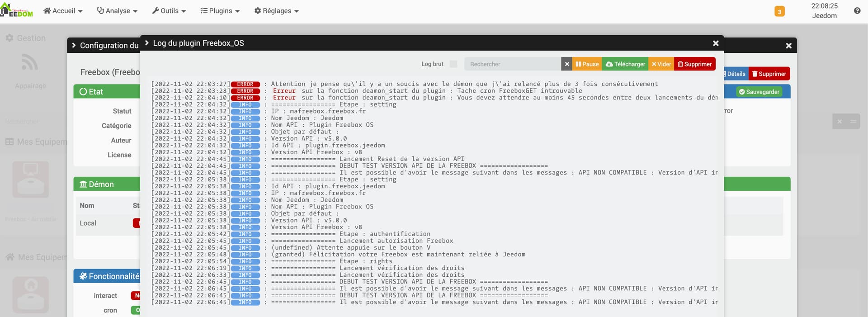Screen dimensions: 868x317
Task: Toggle the Log brut checkbox
Action: tap(453, 64)
